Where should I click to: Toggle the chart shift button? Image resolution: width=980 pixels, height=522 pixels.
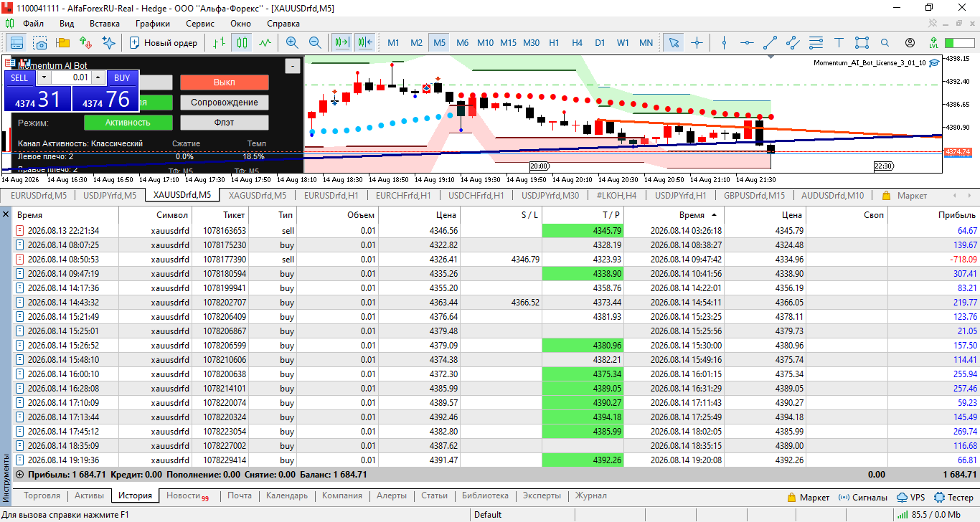(x=364, y=43)
